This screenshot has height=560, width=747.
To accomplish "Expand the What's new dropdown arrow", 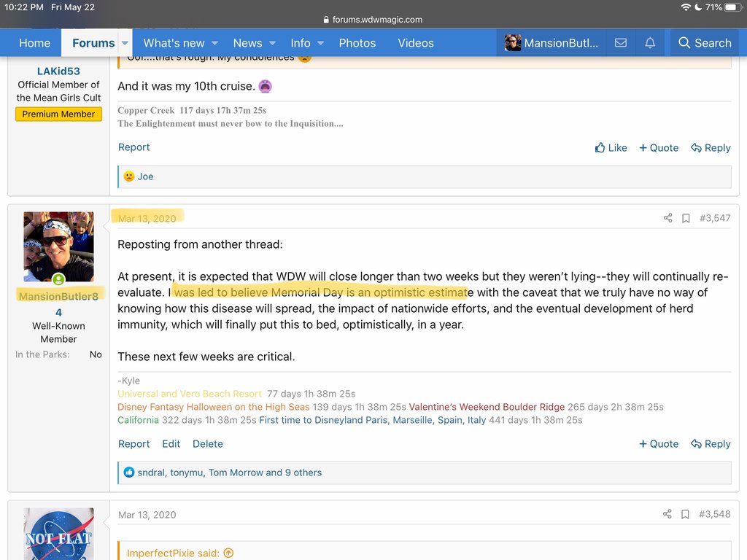I will click(x=214, y=43).
